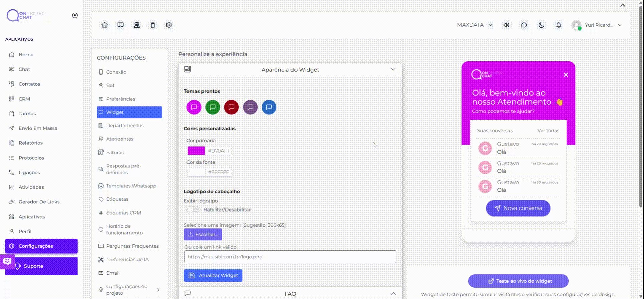Click the home icon in top toolbar
Image resolution: width=644 pixels, height=299 pixels.
105,25
